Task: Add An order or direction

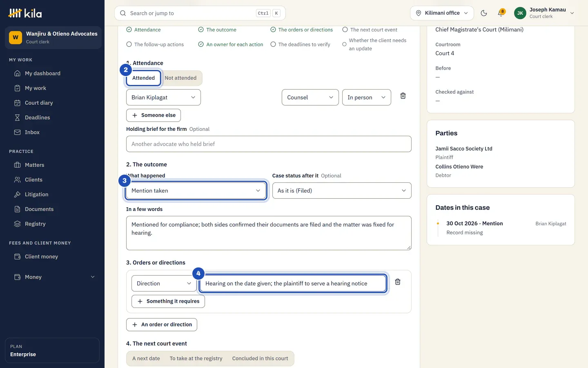Action: [x=162, y=325]
